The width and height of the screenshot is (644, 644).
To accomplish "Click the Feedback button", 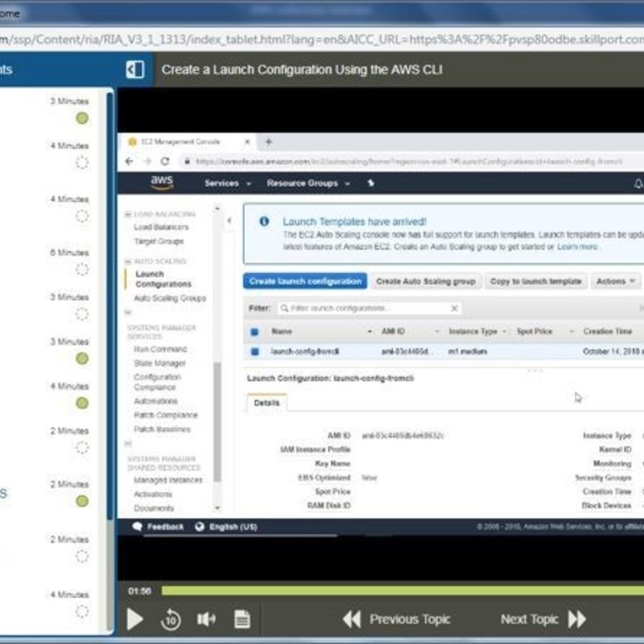I will tap(158, 527).
